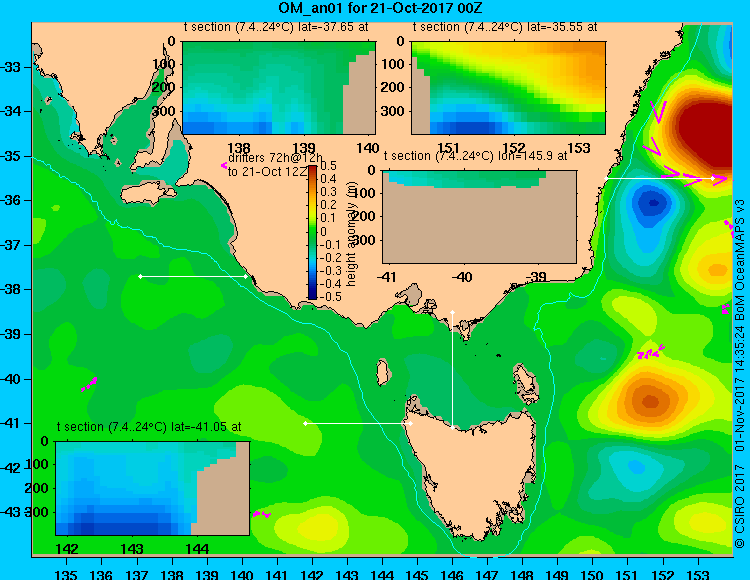Click the vertical white transect line across Bass Strait
This screenshot has height=580, width=750.
coord(452,370)
